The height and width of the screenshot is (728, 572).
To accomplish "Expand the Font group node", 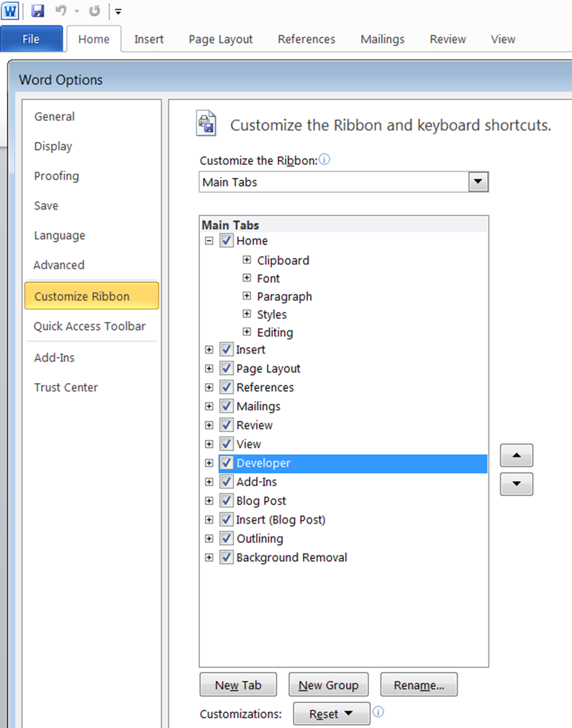I will tap(247, 278).
